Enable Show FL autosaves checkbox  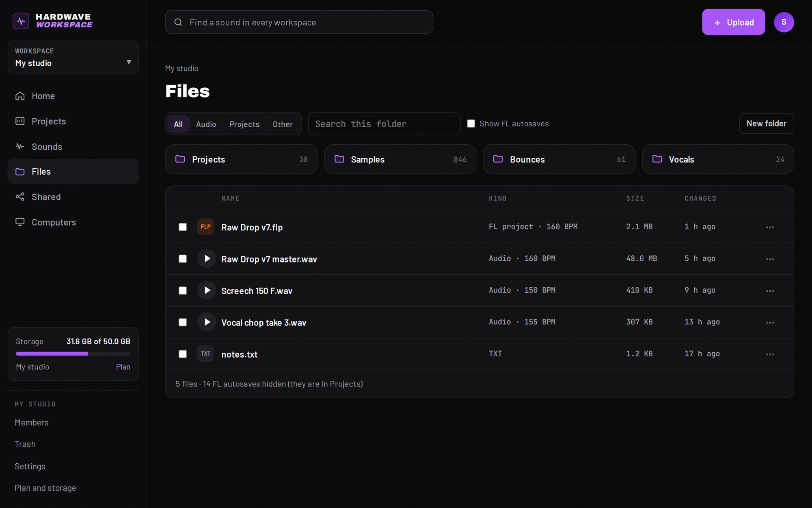(x=471, y=124)
